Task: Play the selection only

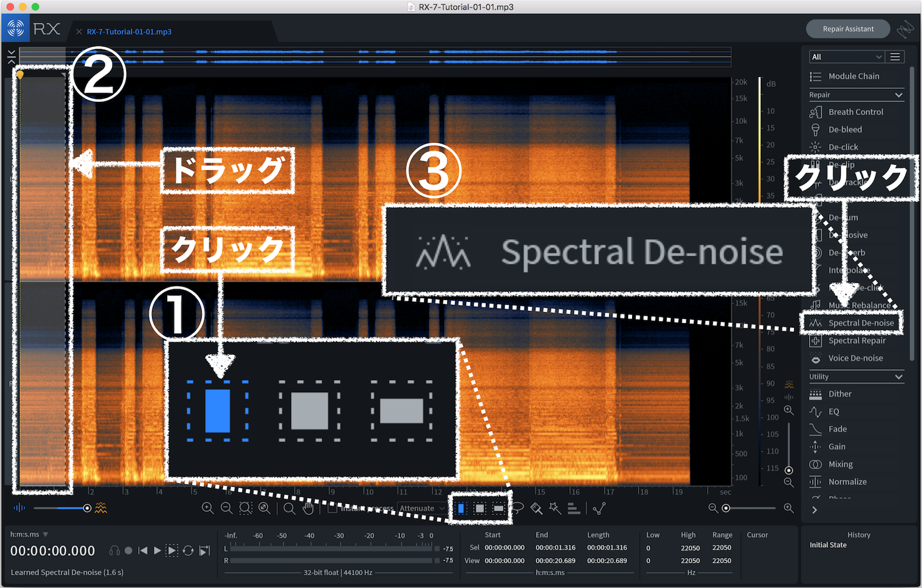Action: pyautogui.click(x=172, y=551)
